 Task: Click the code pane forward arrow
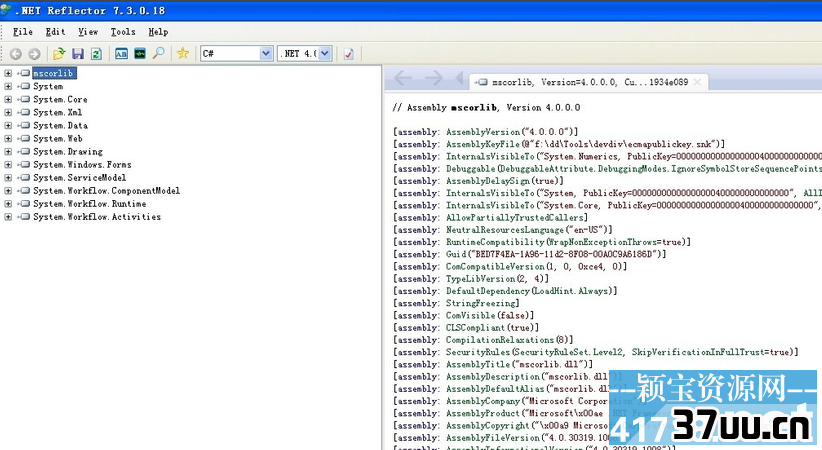(x=434, y=79)
